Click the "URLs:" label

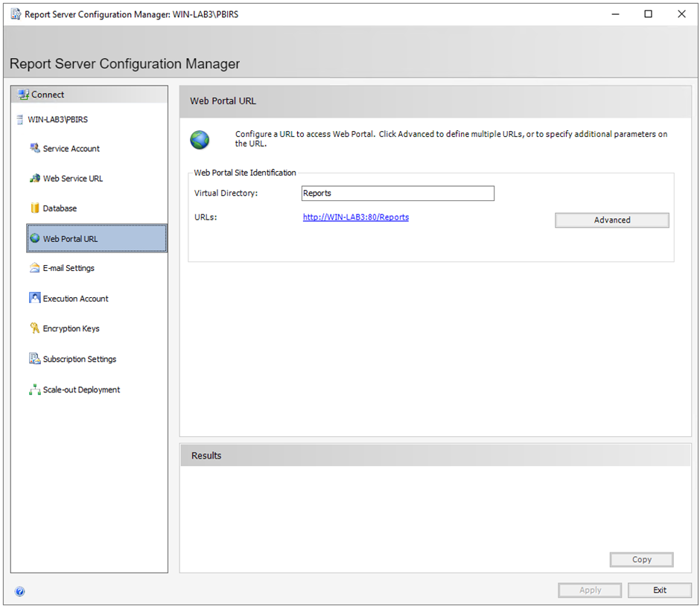pyautogui.click(x=206, y=217)
